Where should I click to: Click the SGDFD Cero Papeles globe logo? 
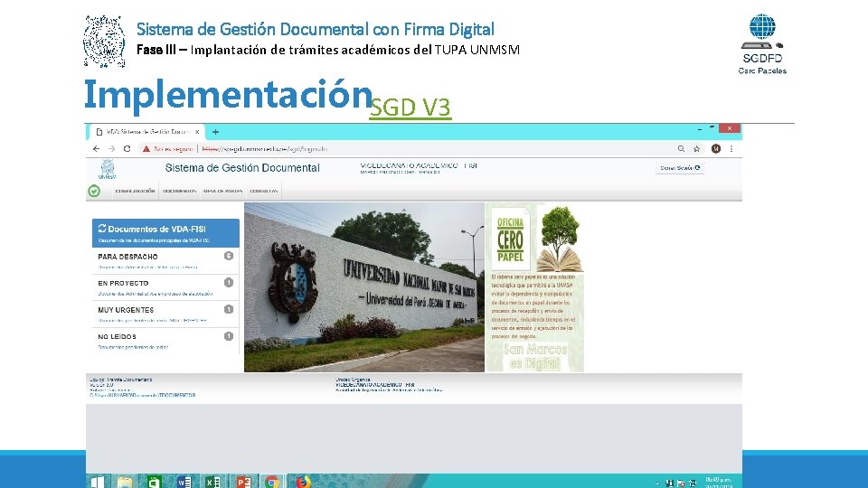coord(762,43)
